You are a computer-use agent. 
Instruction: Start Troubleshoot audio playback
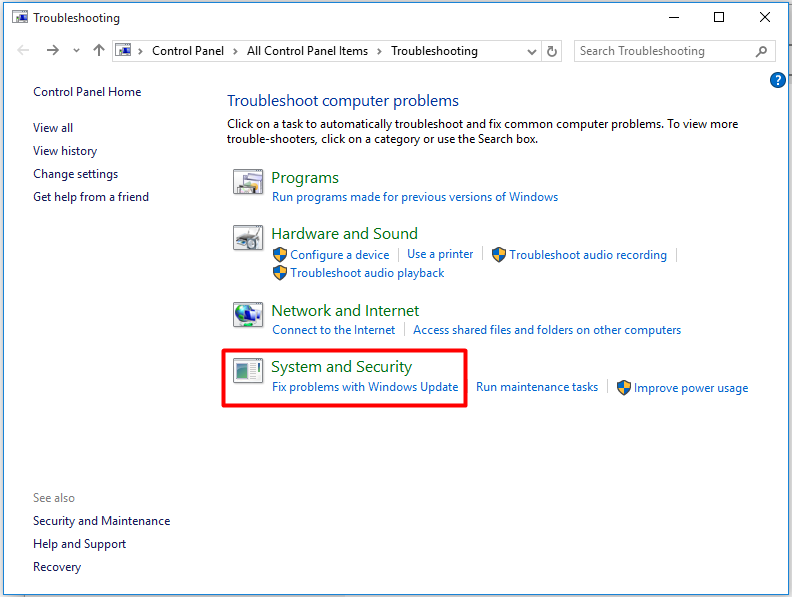[x=367, y=273]
